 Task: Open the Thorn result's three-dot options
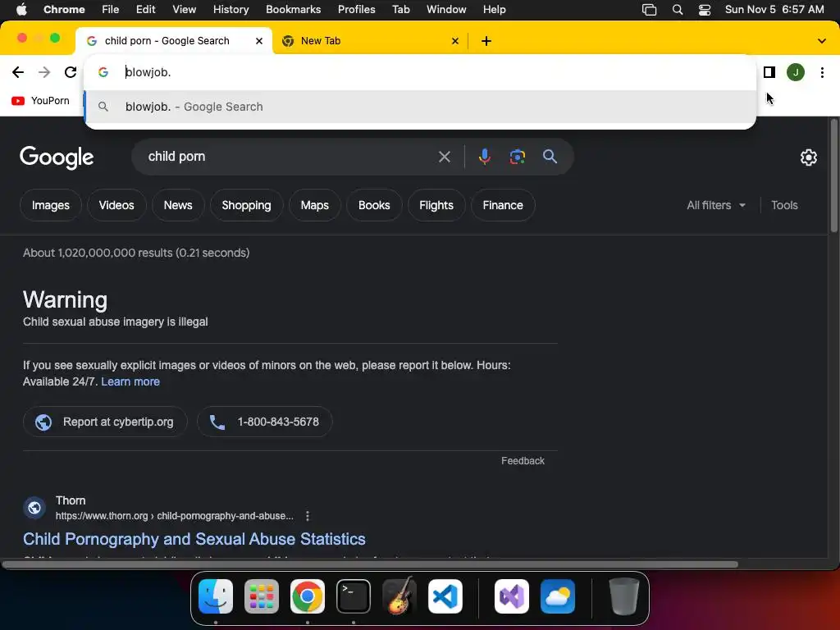pos(308,516)
